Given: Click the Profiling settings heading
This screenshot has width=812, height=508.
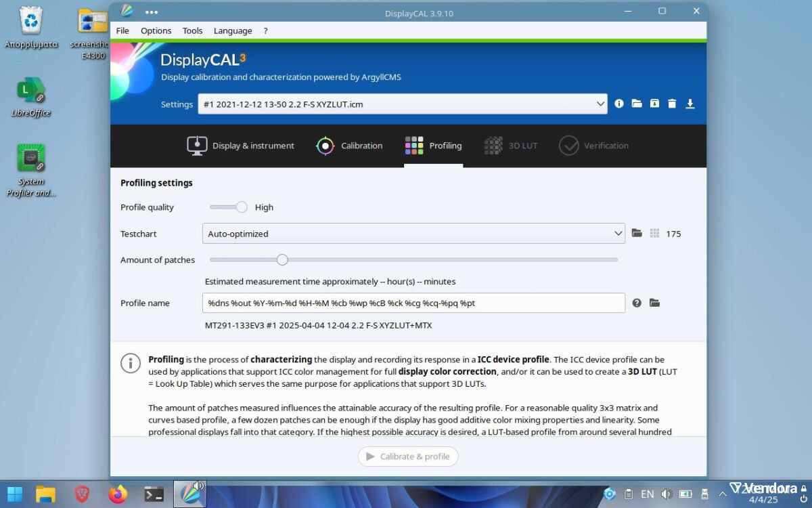Looking at the screenshot, I should point(156,183).
